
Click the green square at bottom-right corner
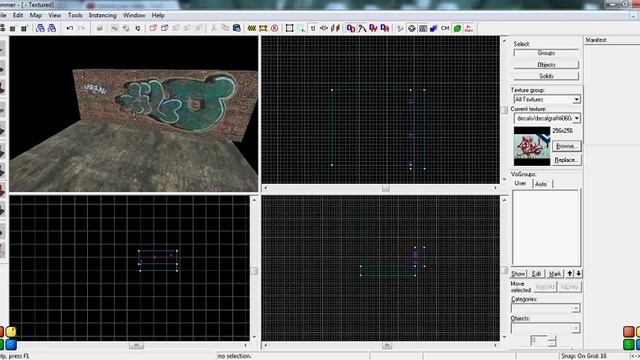[629, 344]
